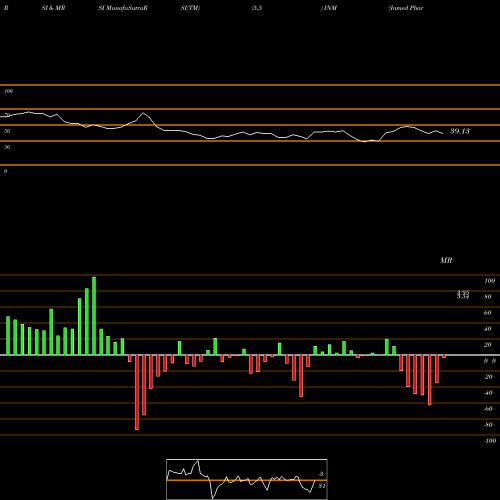The image size is (500, 500).
Task: Click the tallest green MR histogram bar
Action: point(94,316)
